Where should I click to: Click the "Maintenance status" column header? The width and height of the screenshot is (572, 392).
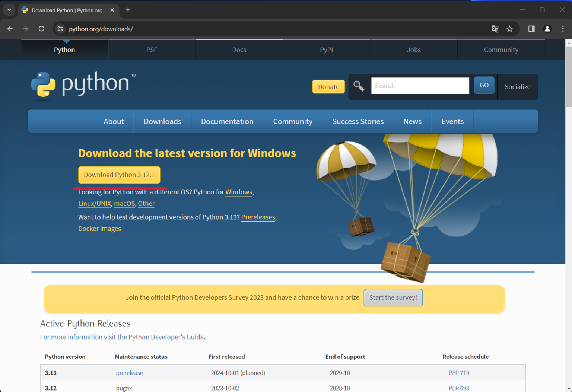tap(141, 357)
